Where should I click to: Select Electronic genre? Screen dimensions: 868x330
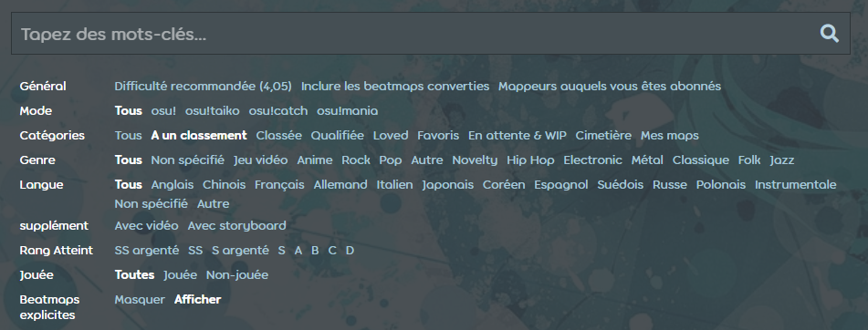[x=593, y=160]
